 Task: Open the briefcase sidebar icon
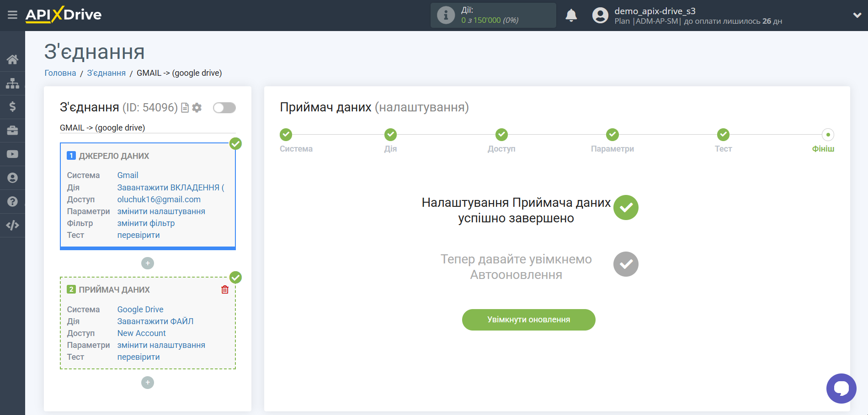click(12, 131)
